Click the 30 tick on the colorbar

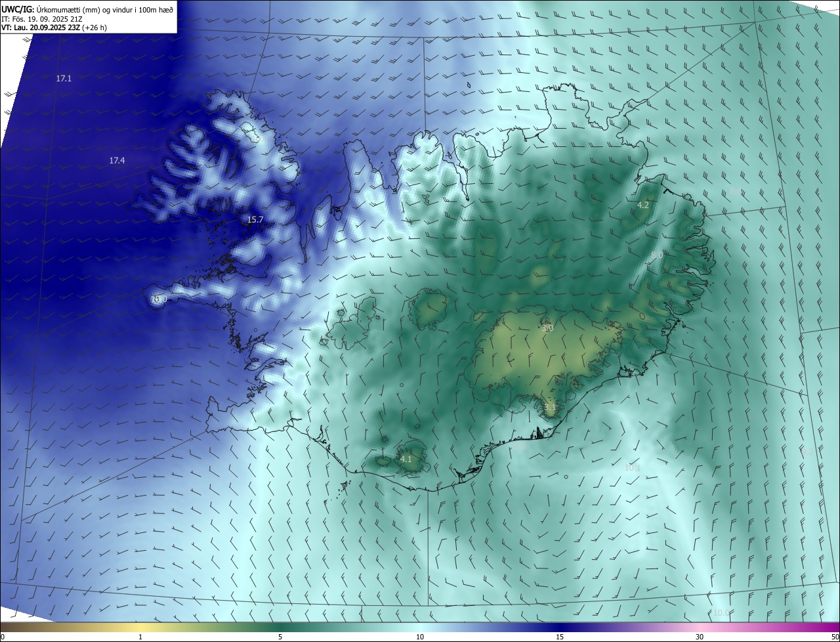click(700, 637)
